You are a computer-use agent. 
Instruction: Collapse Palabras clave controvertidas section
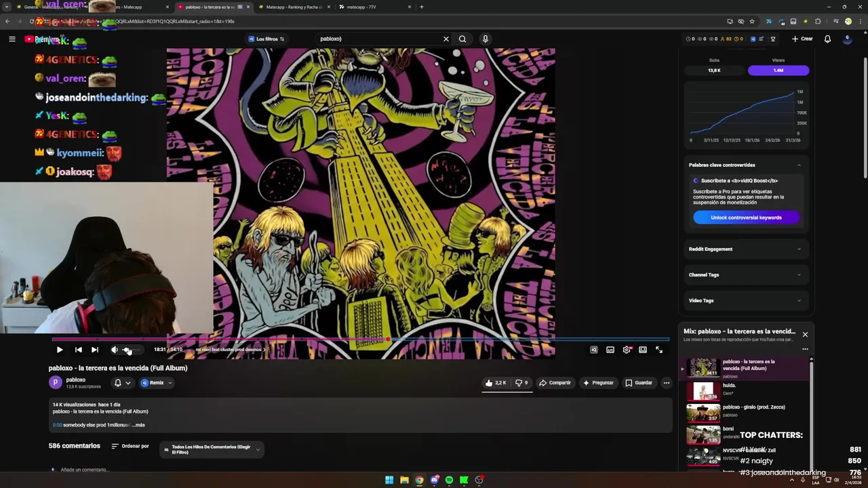(745, 165)
